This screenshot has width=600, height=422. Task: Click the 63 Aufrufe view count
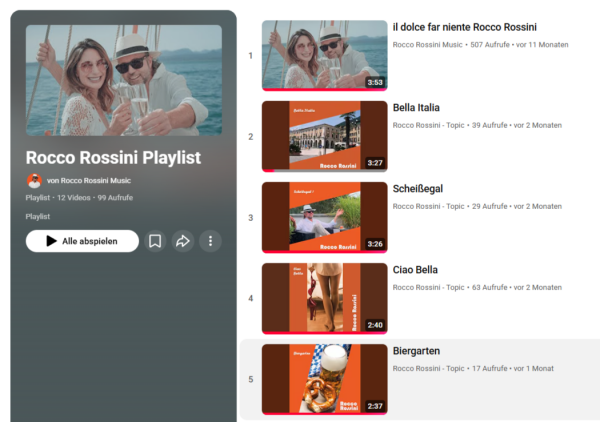(489, 288)
